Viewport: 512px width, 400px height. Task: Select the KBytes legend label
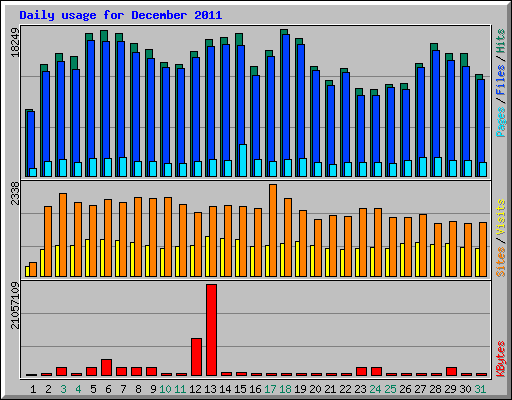pyautogui.click(x=501, y=359)
